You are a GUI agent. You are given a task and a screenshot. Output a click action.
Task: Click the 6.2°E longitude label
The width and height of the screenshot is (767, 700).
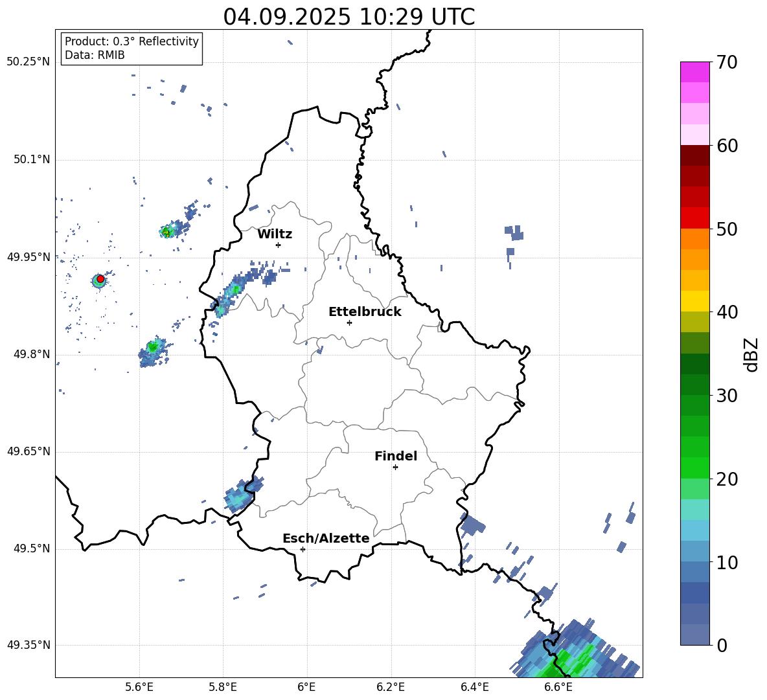point(391,687)
